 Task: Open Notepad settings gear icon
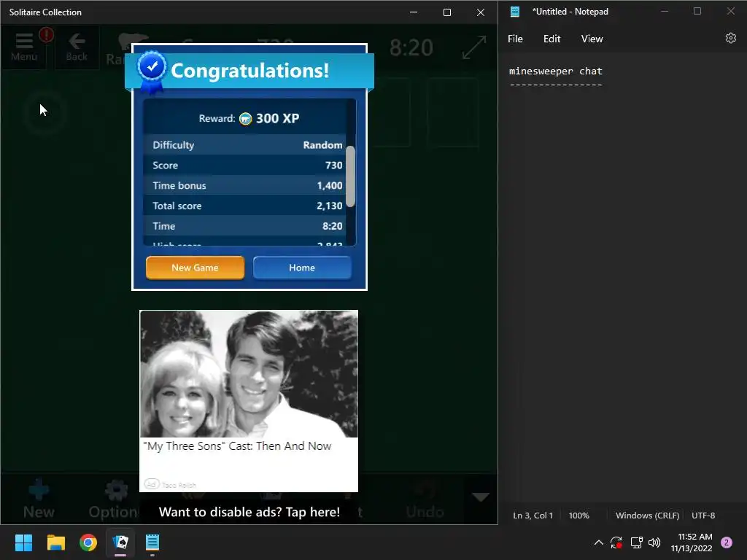[x=730, y=38]
